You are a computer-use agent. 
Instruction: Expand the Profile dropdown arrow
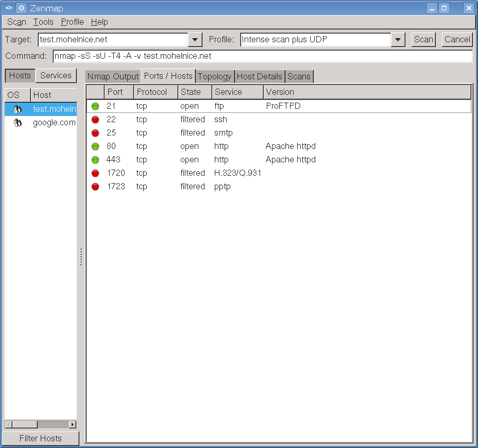[x=398, y=40]
